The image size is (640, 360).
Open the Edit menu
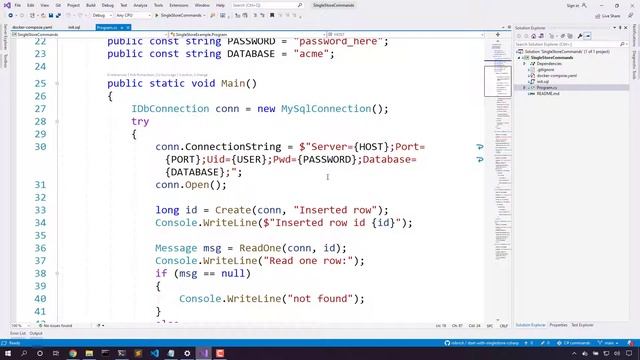pyautogui.click(x=31, y=5)
